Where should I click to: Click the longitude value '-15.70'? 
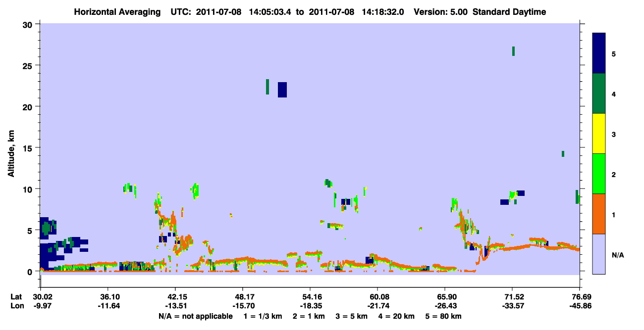pyautogui.click(x=243, y=306)
